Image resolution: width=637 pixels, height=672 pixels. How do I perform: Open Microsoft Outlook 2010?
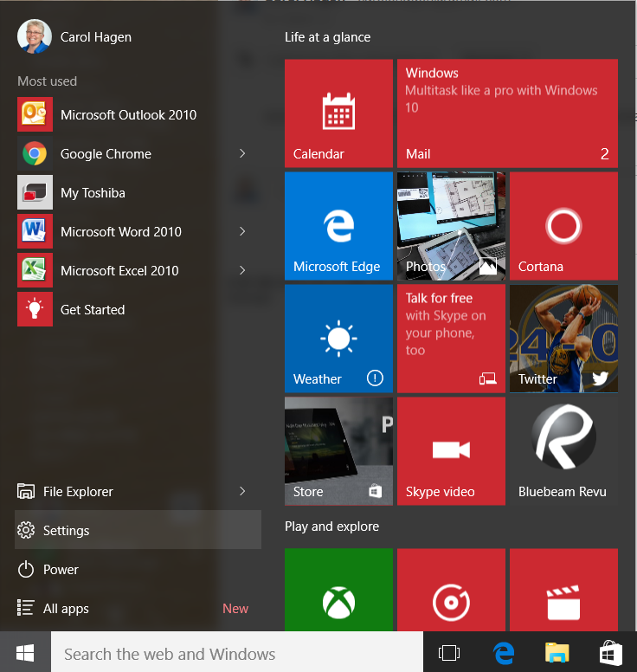[138, 114]
